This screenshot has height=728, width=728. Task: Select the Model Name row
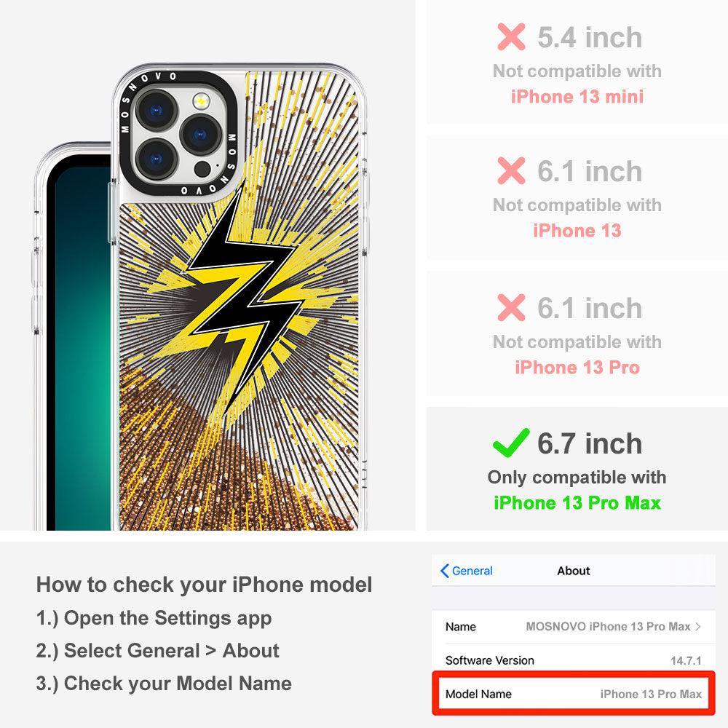pyautogui.click(x=574, y=694)
